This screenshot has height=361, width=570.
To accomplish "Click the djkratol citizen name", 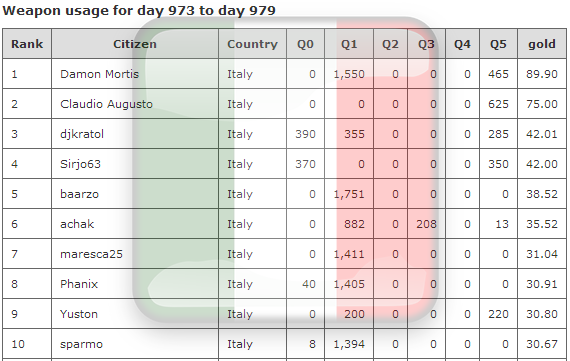I will pyautogui.click(x=82, y=134).
